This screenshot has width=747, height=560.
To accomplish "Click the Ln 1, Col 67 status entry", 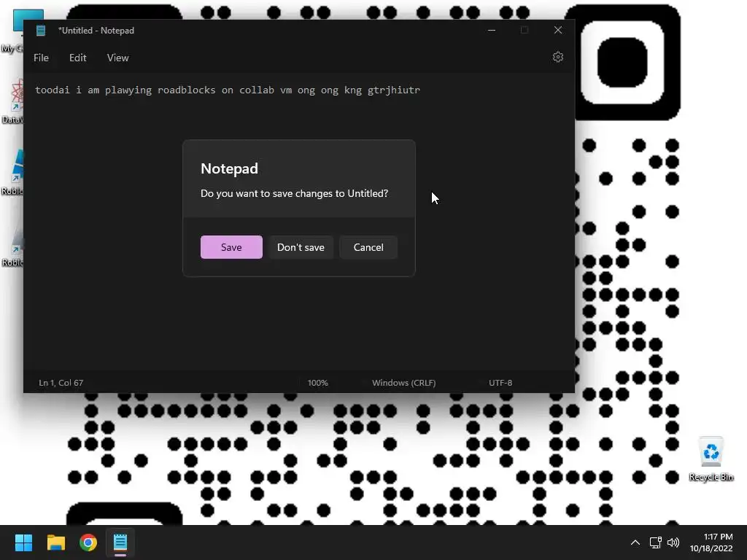I will tap(61, 382).
